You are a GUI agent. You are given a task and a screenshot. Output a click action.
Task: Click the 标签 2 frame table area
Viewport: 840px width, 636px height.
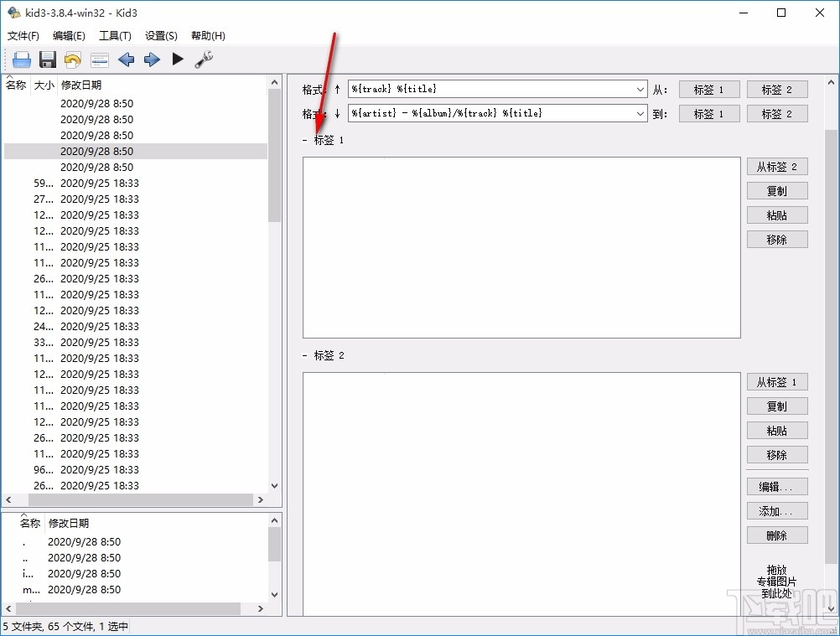[x=521, y=494]
